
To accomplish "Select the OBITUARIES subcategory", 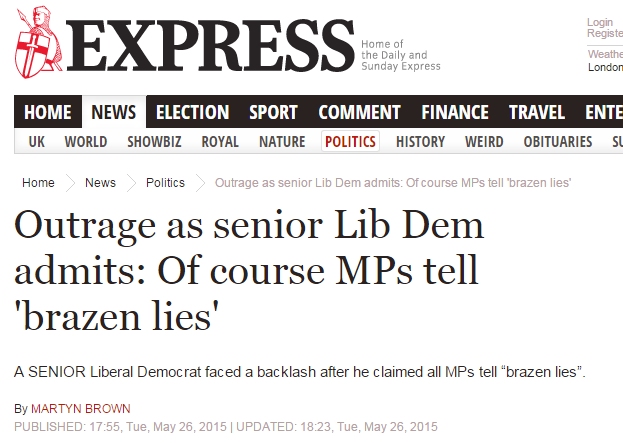I will (558, 141).
